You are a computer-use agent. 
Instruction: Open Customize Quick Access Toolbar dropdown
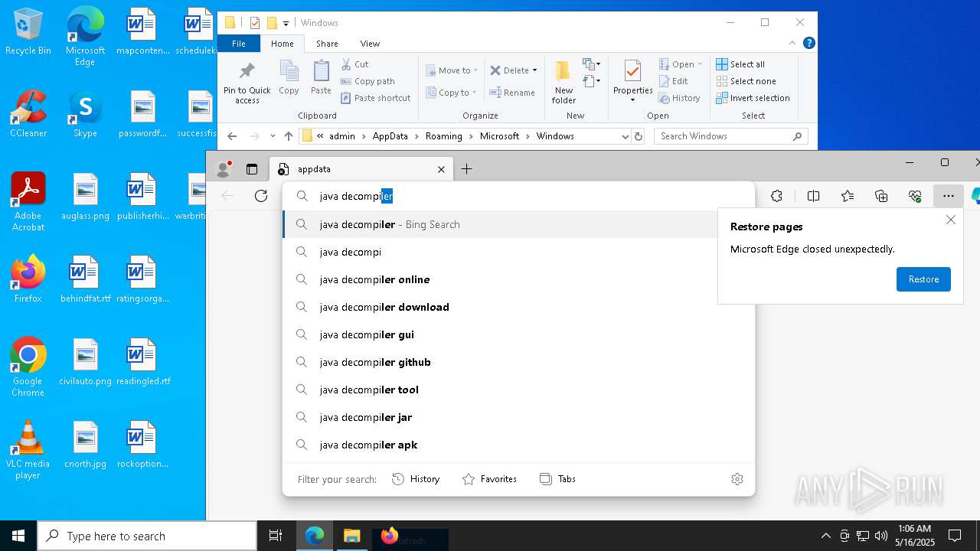pos(286,23)
